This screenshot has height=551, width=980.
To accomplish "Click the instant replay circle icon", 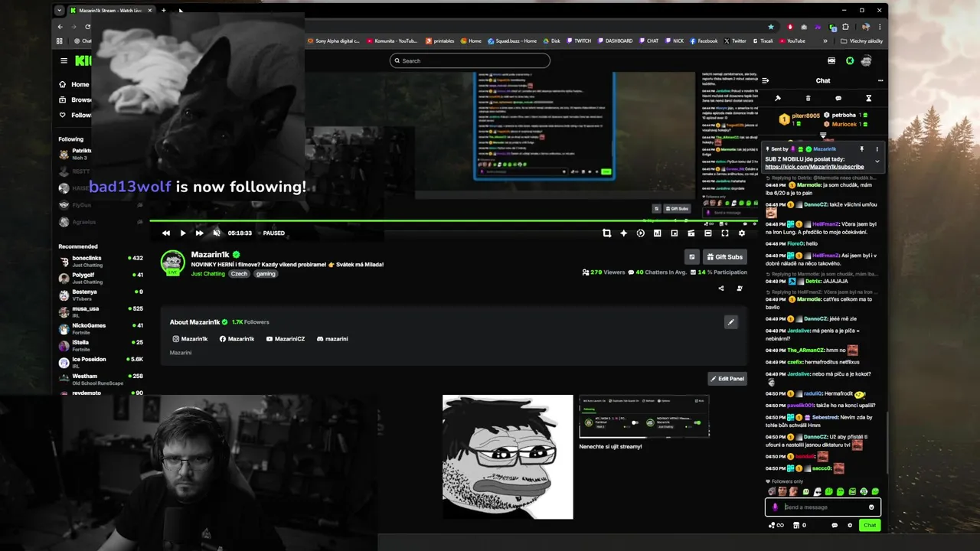I will point(640,233).
